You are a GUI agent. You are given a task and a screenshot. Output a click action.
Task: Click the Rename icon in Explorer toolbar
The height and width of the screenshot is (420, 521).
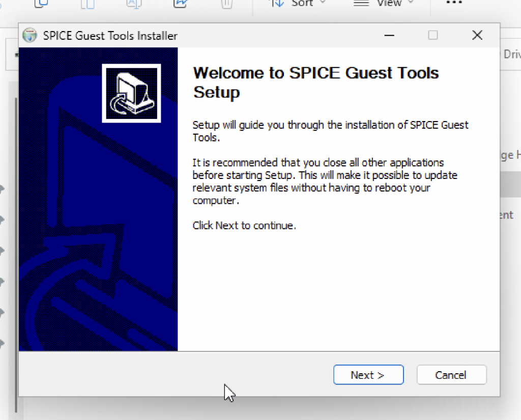point(134,3)
